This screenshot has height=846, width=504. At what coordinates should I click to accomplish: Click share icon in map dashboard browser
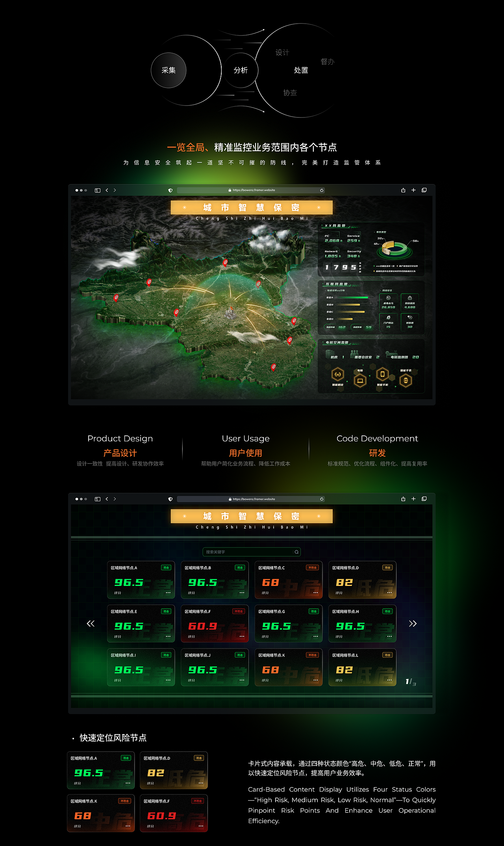pos(403,190)
